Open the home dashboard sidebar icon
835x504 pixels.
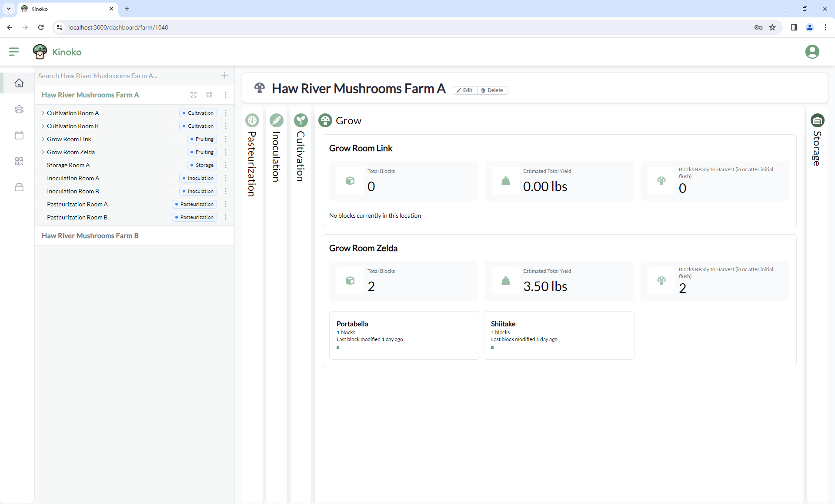pos(19,83)
